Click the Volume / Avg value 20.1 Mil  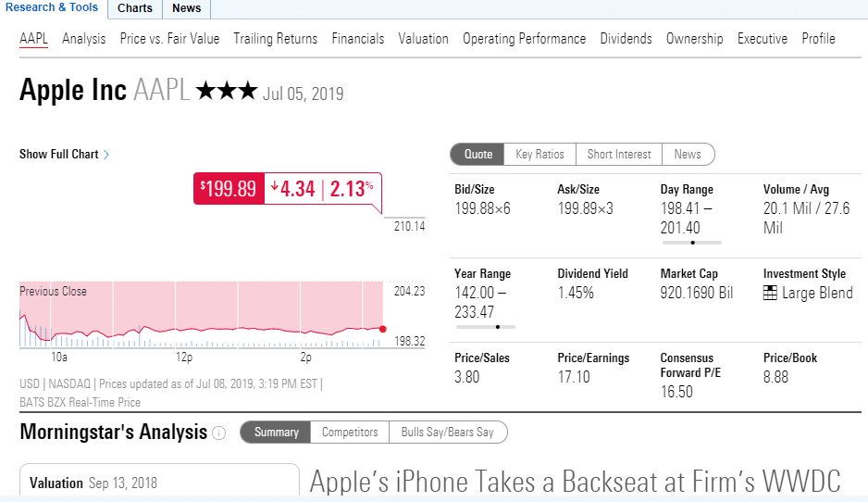coord(806,219)
